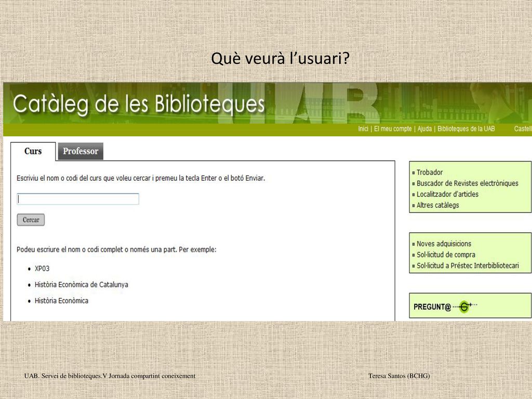Screen dimensions: 532x399
Task: Switch language to Castellano
Action: 523,129
